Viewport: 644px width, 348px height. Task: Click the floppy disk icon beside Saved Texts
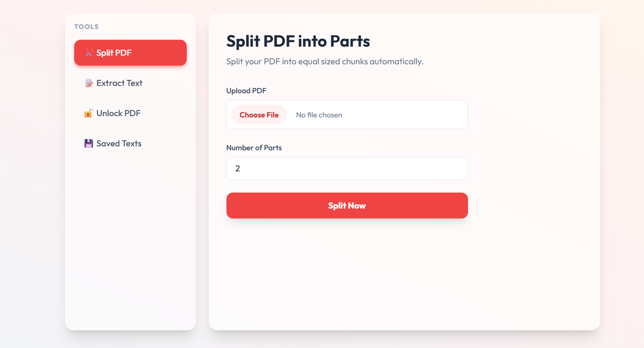pos(88,144)
